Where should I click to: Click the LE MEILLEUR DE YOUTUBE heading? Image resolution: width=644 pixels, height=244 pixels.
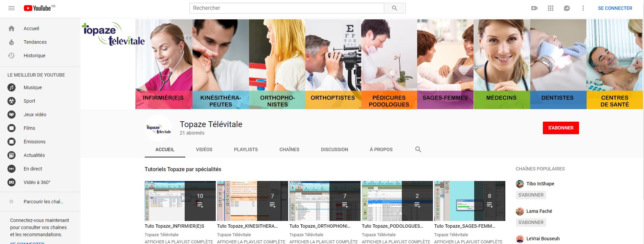tap(36, 75)
